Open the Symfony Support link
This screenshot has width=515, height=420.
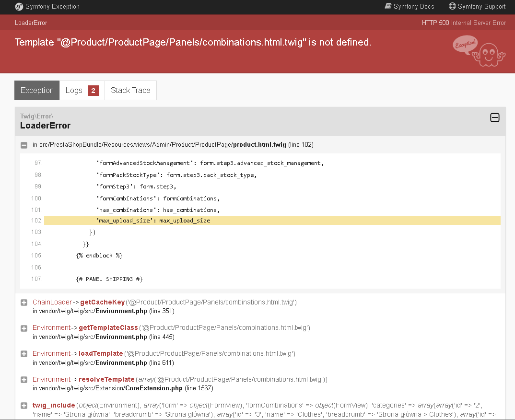(x=477, y=6)
